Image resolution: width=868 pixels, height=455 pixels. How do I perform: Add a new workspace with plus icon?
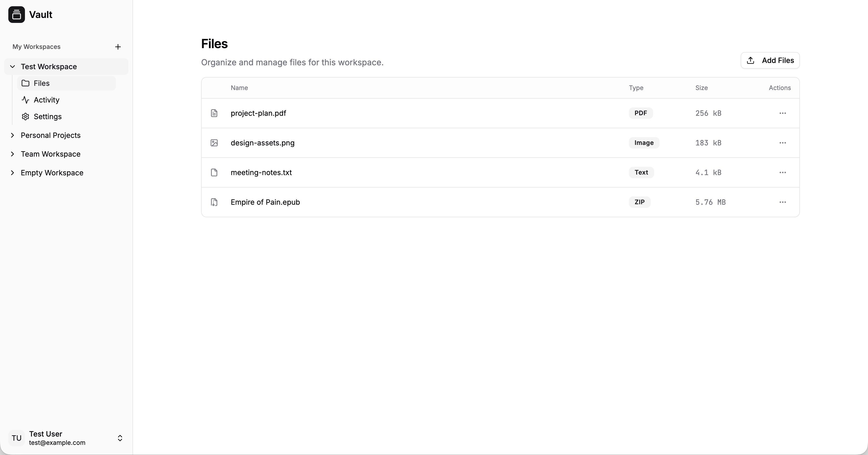[x=118, y=47]
